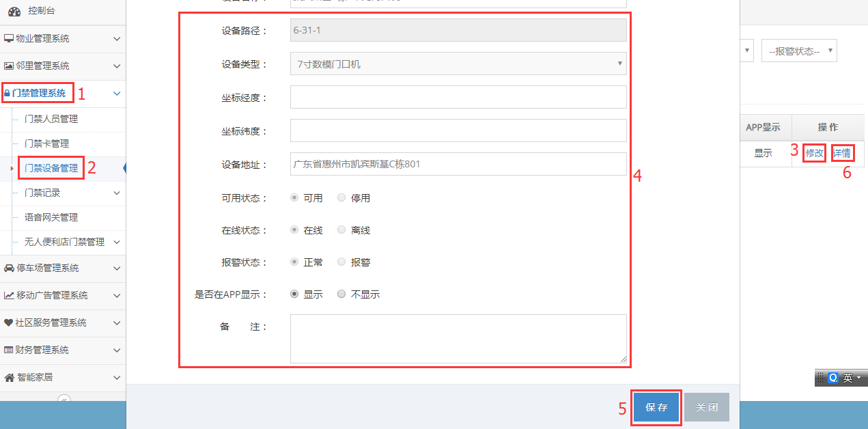868x429 pixels.
Task: Click the sidebar collapse circle icon
Action: pyautogui.click(x=64, y=400)
